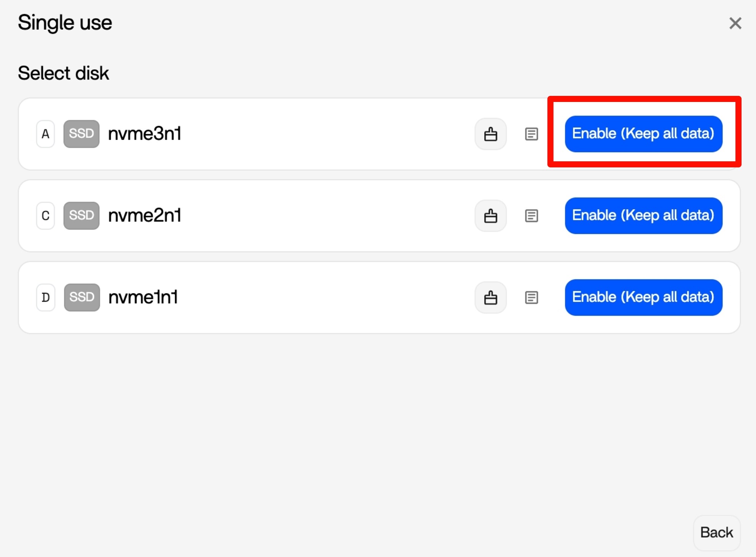Enable nvme3n1 keeping all data
This screenshot has height=557, width=756.
(643, 134)
